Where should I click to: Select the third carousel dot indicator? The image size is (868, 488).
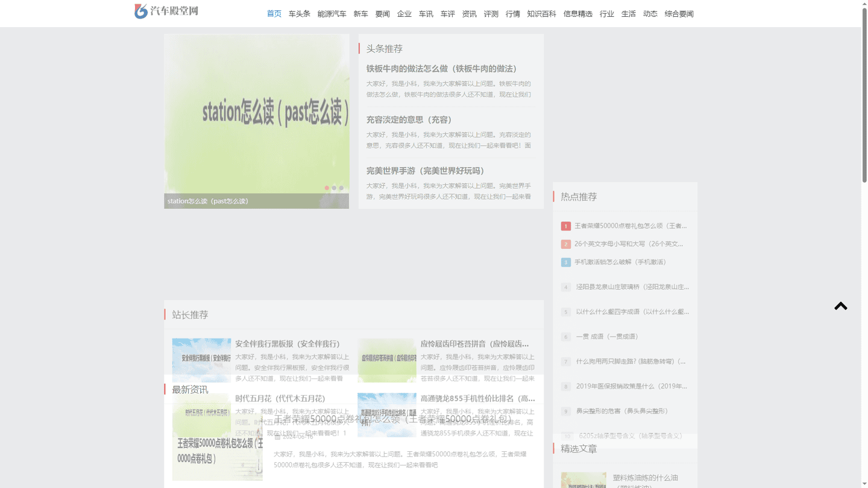[x=341, y=188]
